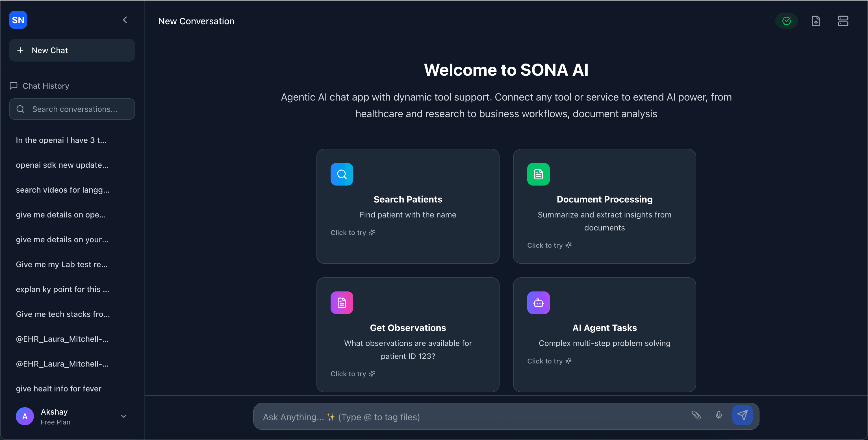Click the Search Patients magnifier icon
This screenshot has width=868, height=440.
coord(342,174)
